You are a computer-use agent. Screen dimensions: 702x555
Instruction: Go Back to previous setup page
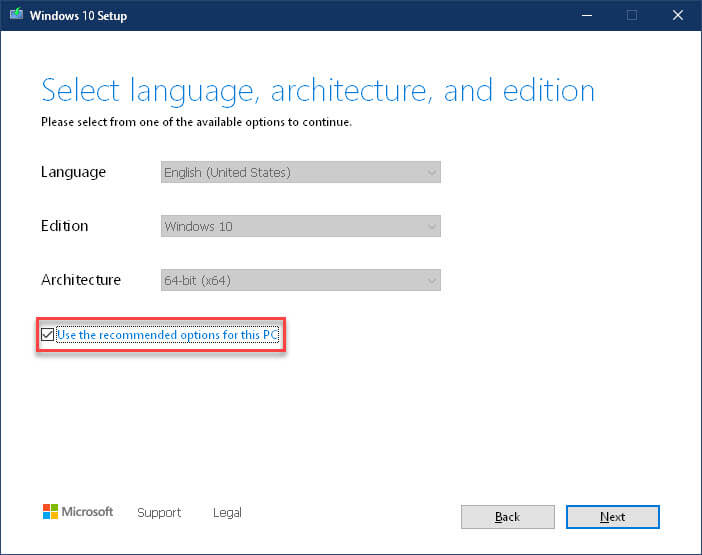(508, 517)
